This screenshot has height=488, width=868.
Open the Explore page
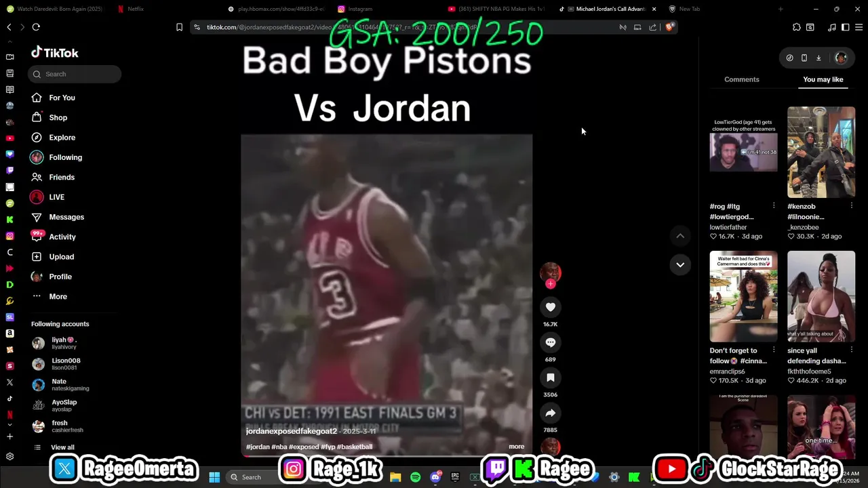point(62,138)
